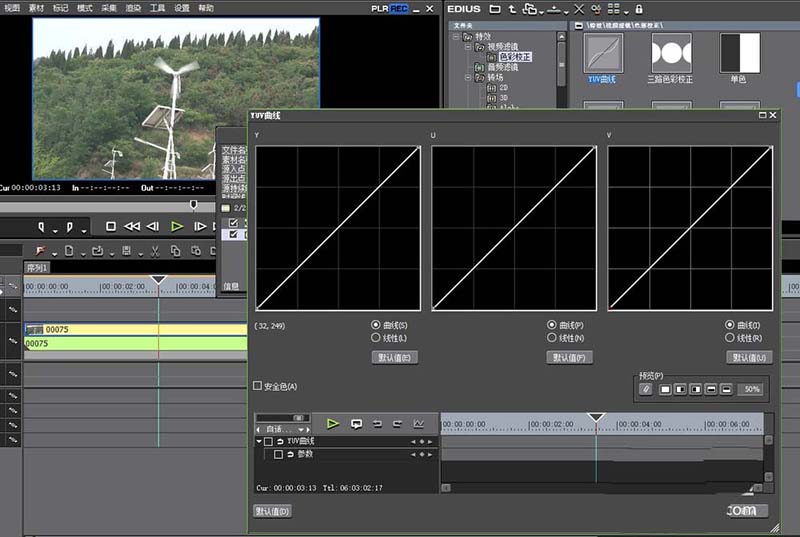Click the 默认值(D) button at dialog bottom

(x=272, y=511)
